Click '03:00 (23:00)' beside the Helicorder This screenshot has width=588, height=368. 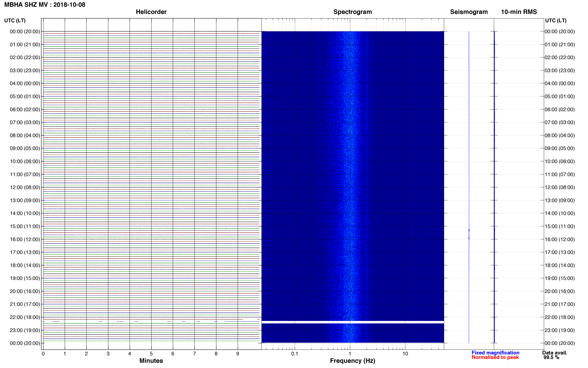click(x=25, y=70)
